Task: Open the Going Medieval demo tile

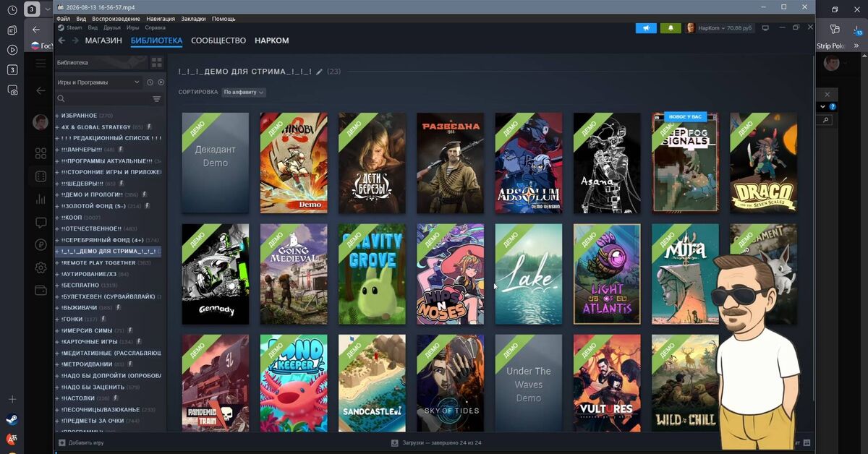Action: [294, 273]
